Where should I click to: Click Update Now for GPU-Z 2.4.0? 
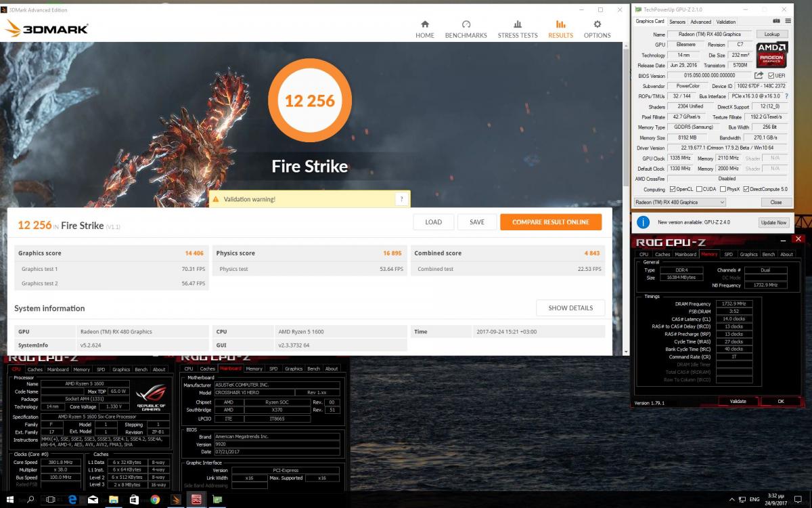tap(773, 222)
